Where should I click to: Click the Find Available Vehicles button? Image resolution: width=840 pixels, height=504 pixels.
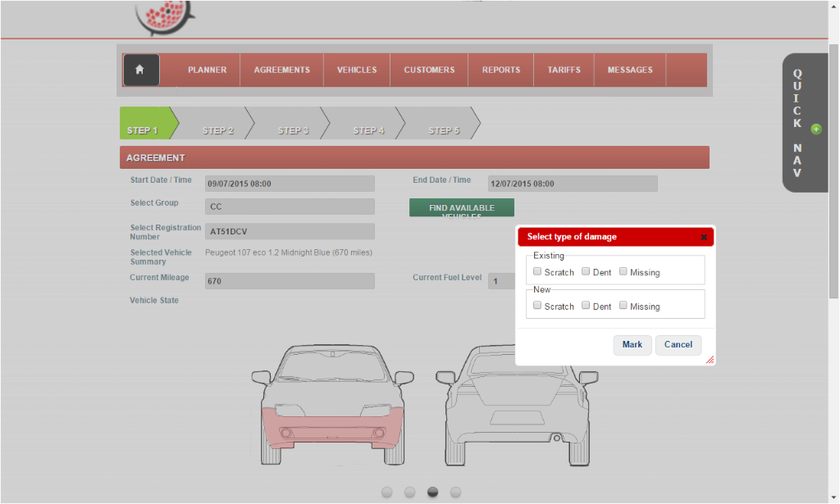click(461, 208)
